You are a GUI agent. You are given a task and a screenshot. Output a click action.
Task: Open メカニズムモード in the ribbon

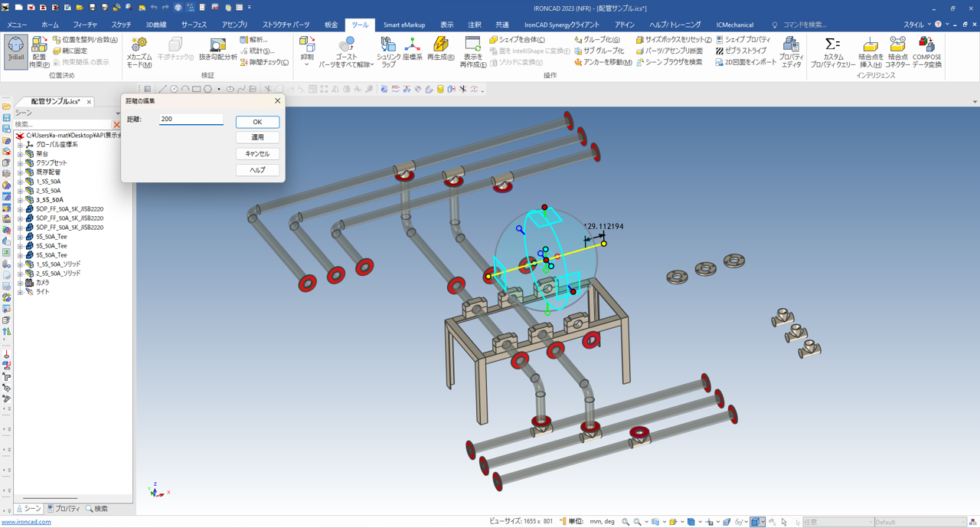pyautogui.click(x=139, y=51)
